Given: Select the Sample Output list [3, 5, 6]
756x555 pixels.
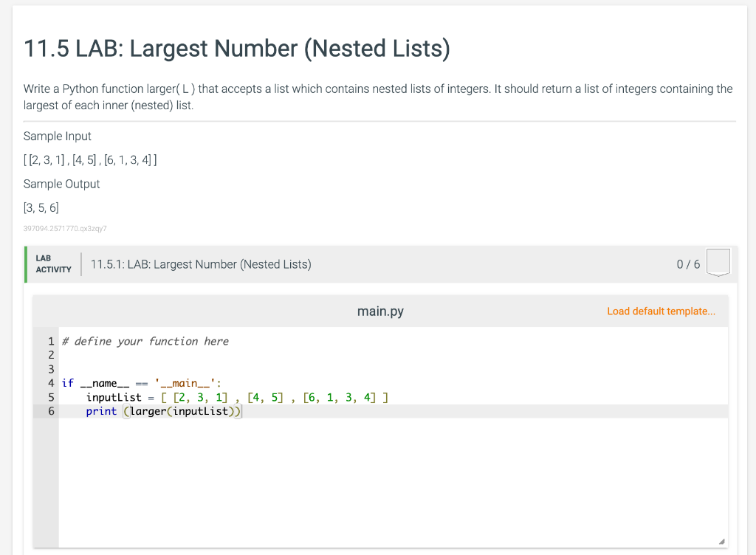Looking at the screenshot, I should [x=41, y=207].
